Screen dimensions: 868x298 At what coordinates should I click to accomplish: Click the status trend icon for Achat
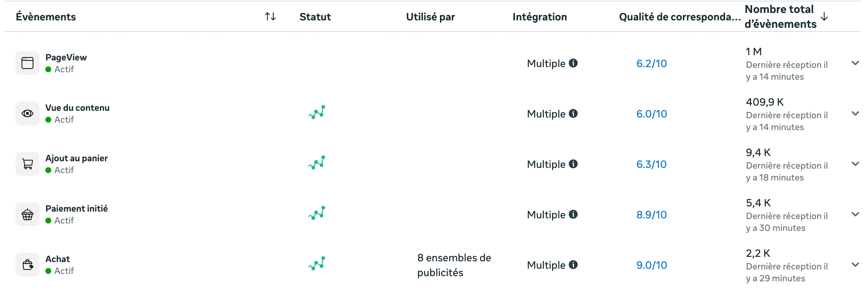tap(317, 264)
